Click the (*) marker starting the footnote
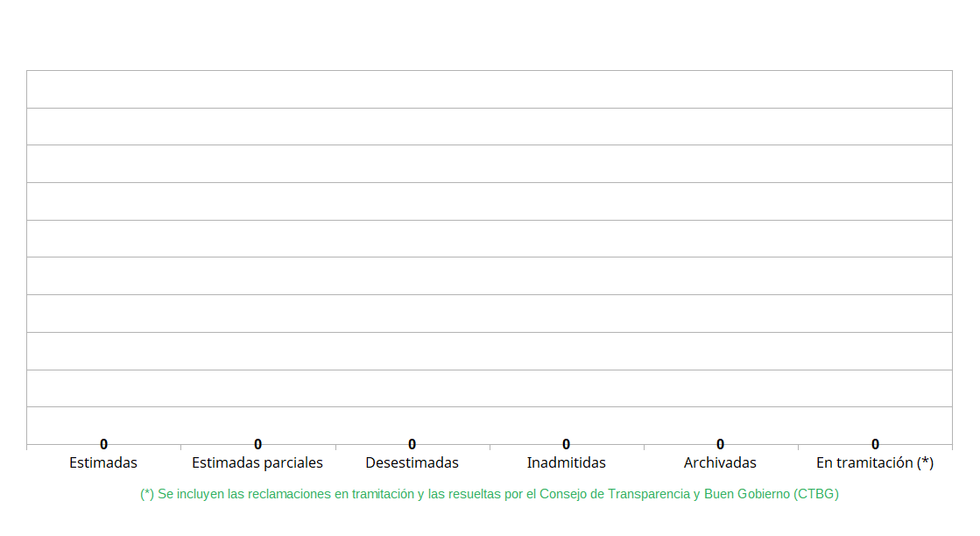 pos(147,494)
